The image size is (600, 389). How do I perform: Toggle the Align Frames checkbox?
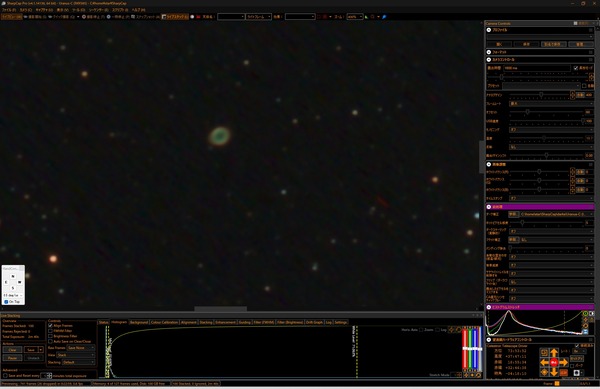(51, 326)
